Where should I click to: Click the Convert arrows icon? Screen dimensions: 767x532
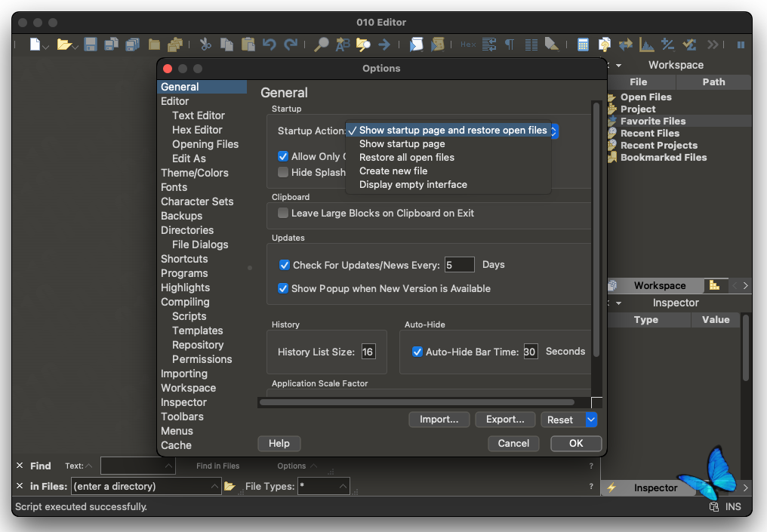tap(626, 45)
